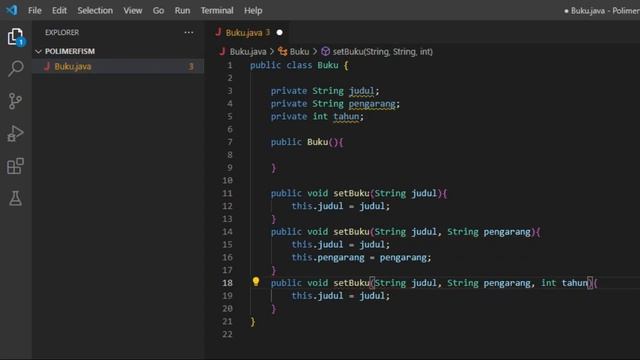Viewport: 640px width, 360px height.
Task: Click line number 22 in the gutter
Action: tap(227, 334)
